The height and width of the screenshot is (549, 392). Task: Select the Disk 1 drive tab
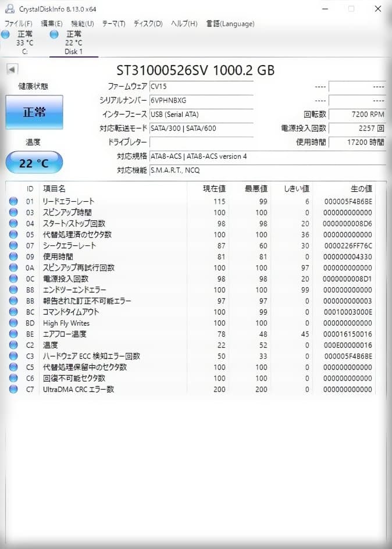pos(73,42)
